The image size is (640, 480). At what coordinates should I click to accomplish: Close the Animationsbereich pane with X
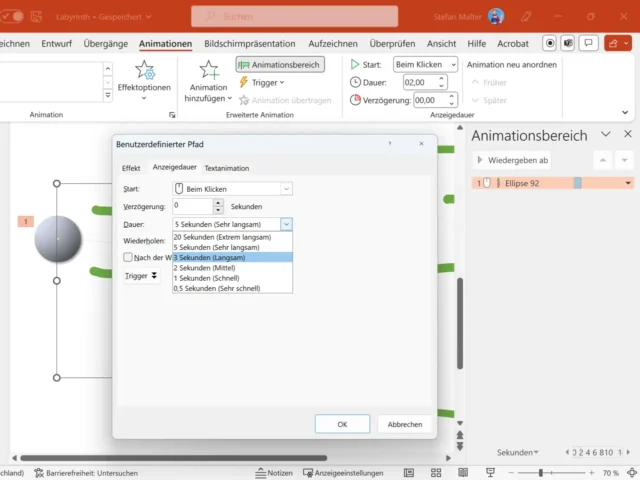coord(627,135)
